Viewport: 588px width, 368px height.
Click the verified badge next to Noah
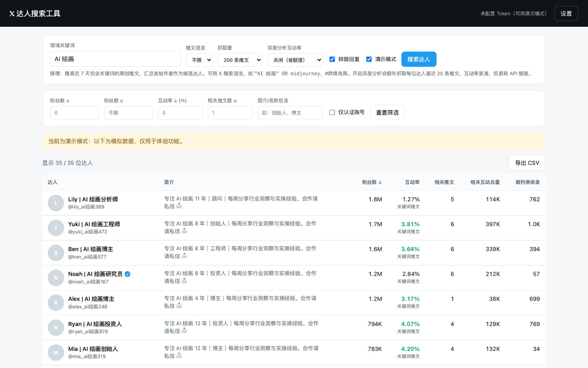coord(127,274)
